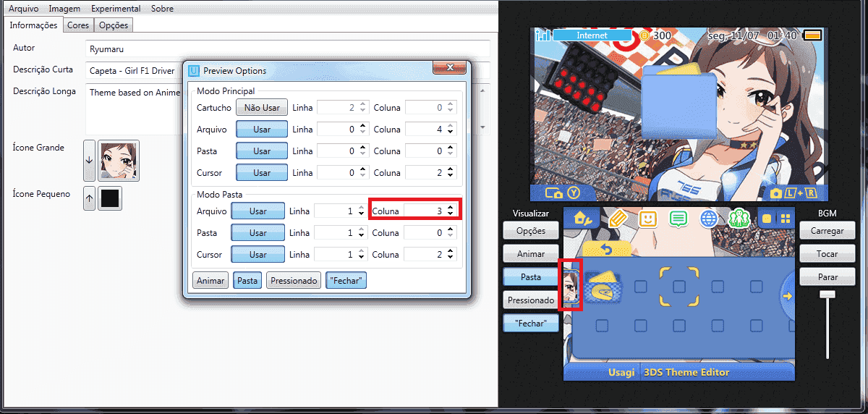The image size is (868, 414).
Task: Increase Pasta Linha value in Modo Principal
Action: 363,148
